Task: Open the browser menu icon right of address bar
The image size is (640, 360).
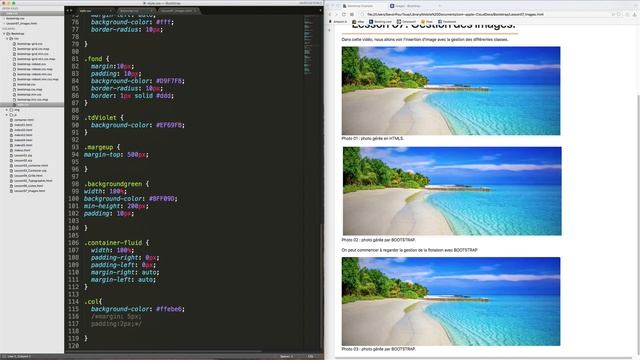Action: [x=635, y=14]
